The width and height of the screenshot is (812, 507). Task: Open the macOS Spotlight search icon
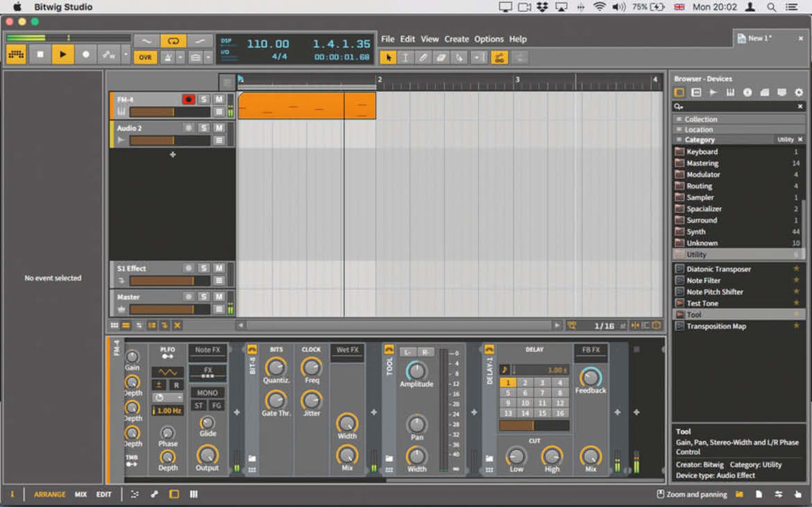(771, 7)
